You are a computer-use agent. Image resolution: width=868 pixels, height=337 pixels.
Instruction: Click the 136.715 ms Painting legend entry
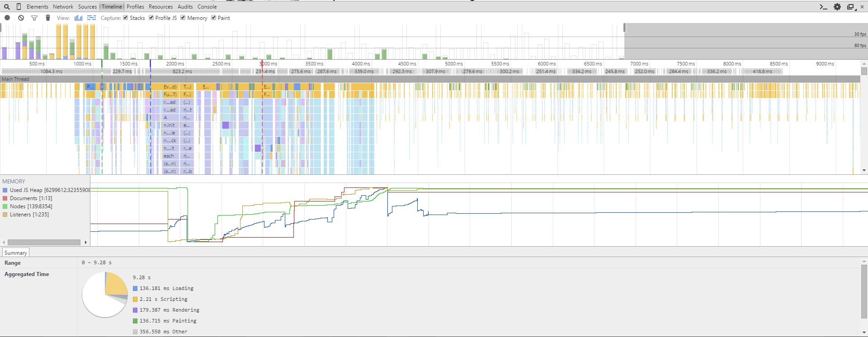coord(165,321)
